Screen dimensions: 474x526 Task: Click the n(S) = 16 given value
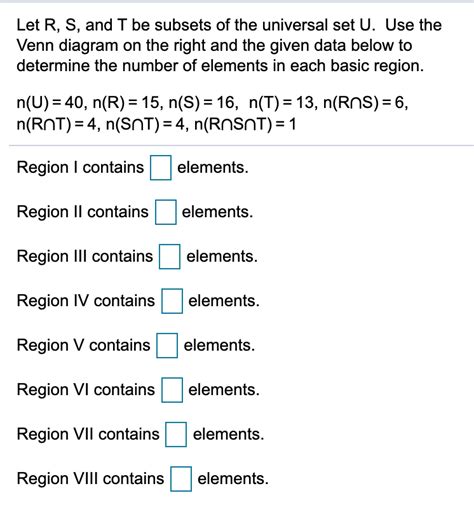202,102
